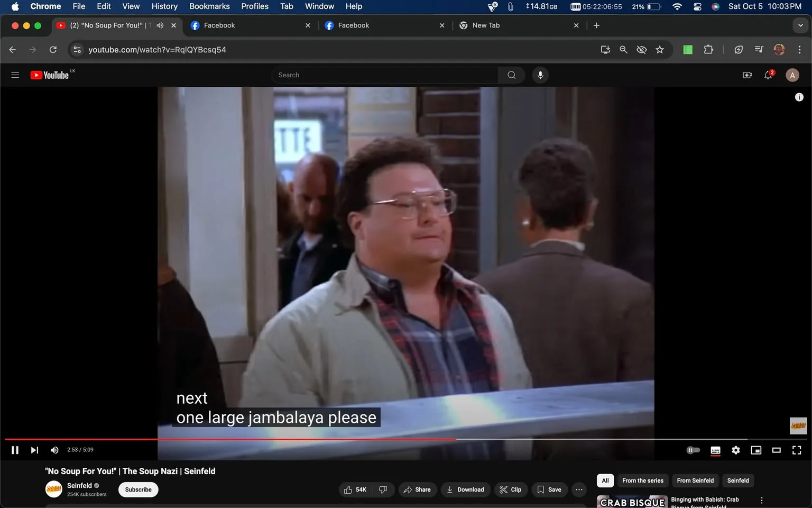Skip to next video
812x508 pixels.
pos(34,450)
